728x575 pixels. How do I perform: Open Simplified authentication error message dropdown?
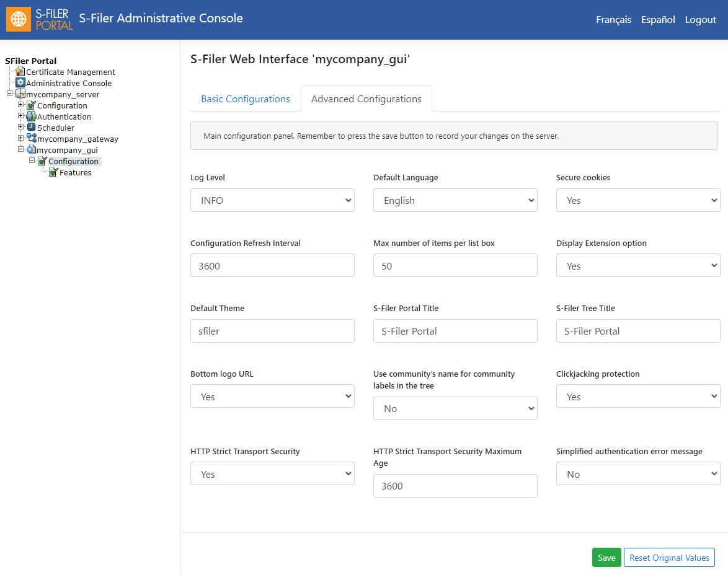(x=638, y=473)
